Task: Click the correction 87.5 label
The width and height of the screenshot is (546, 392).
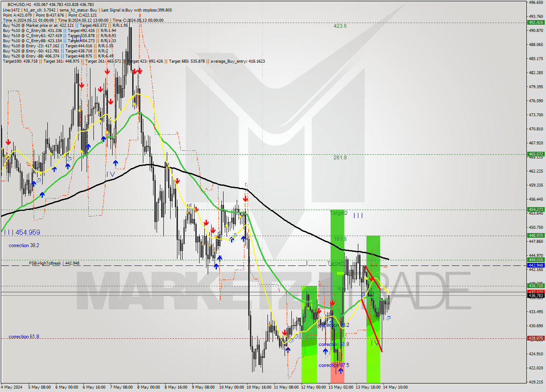Action: [334, 365]
